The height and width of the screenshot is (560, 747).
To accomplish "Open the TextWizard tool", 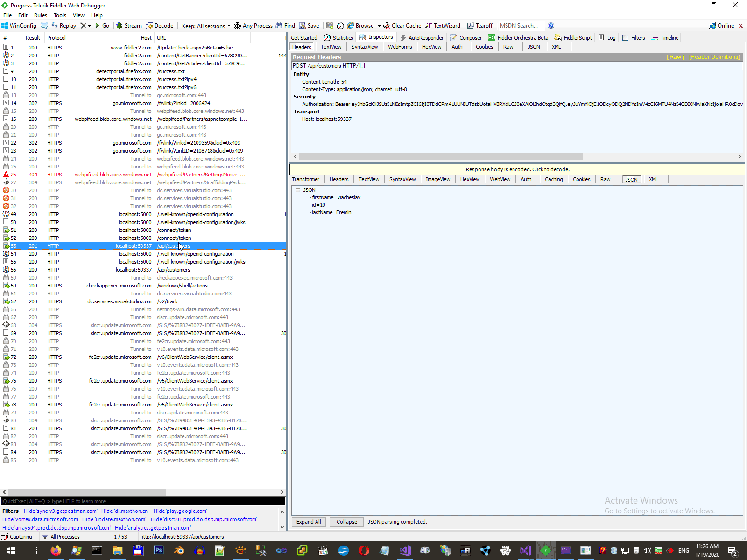I will coord(443,26).
